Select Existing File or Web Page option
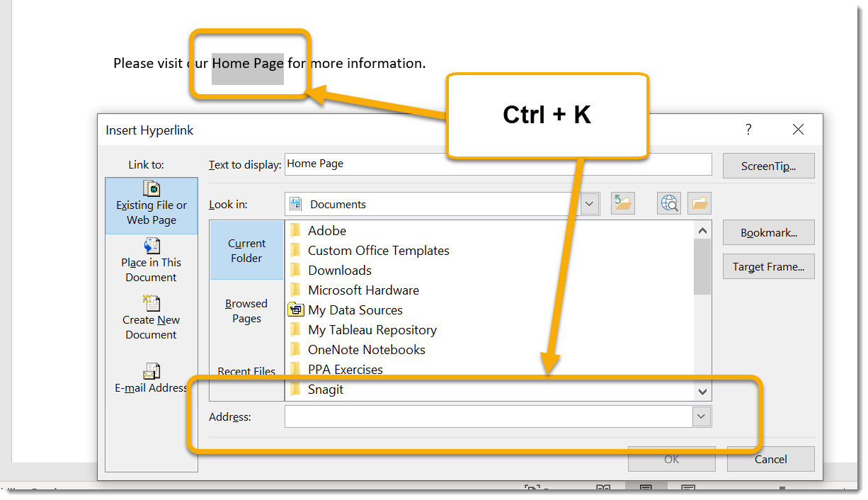 coord(152,205)
